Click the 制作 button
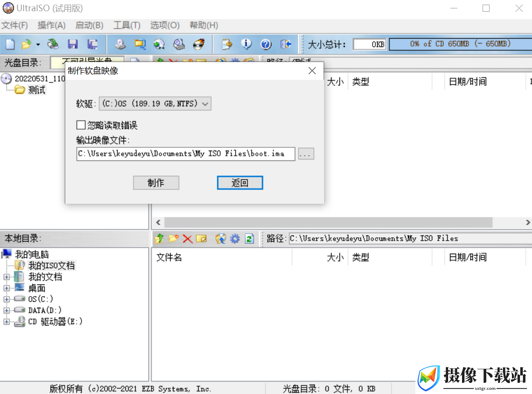 tap(156, 183)
